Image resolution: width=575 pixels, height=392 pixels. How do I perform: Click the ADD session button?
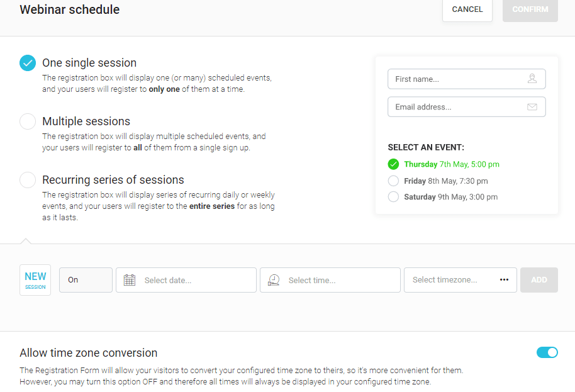pos(539,280)
